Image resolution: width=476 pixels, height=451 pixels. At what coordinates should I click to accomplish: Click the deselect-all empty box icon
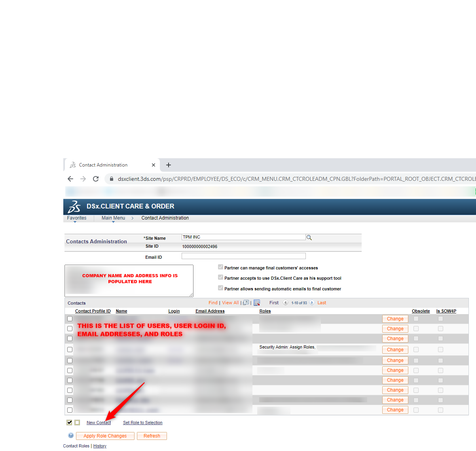coord(77,423)
